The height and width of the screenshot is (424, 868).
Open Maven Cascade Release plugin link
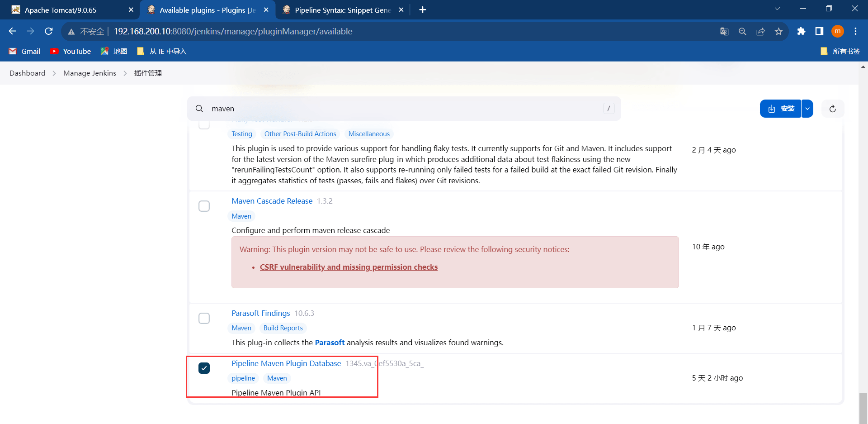[272, 201]
